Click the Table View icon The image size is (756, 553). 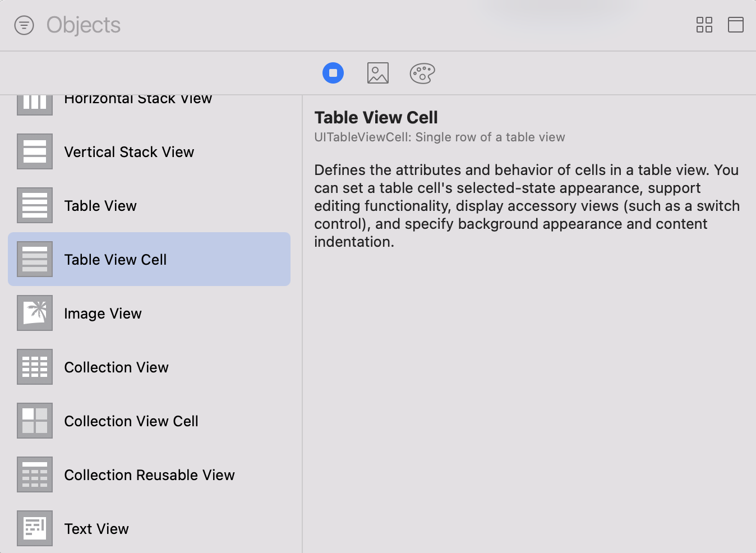[35, 205]
